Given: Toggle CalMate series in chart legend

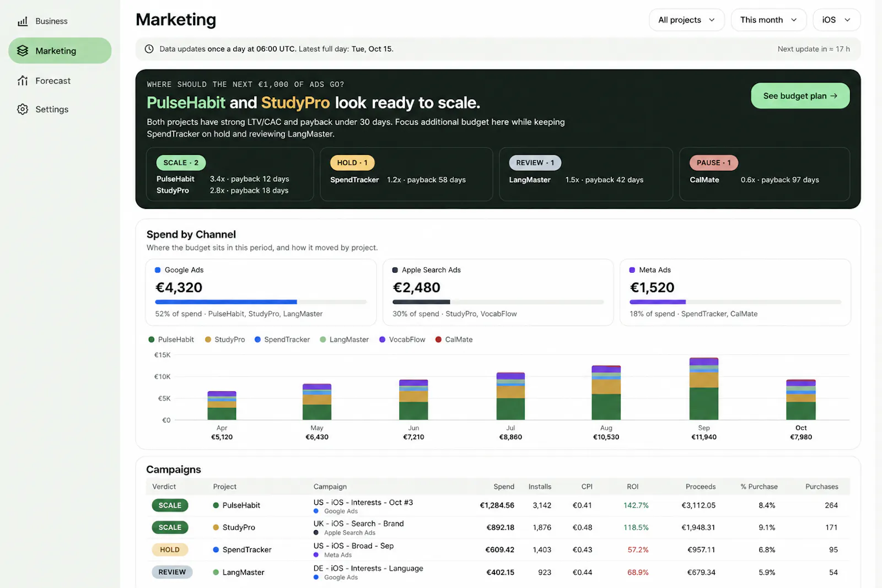Looking at the screenshot, I should click(454, 339).
